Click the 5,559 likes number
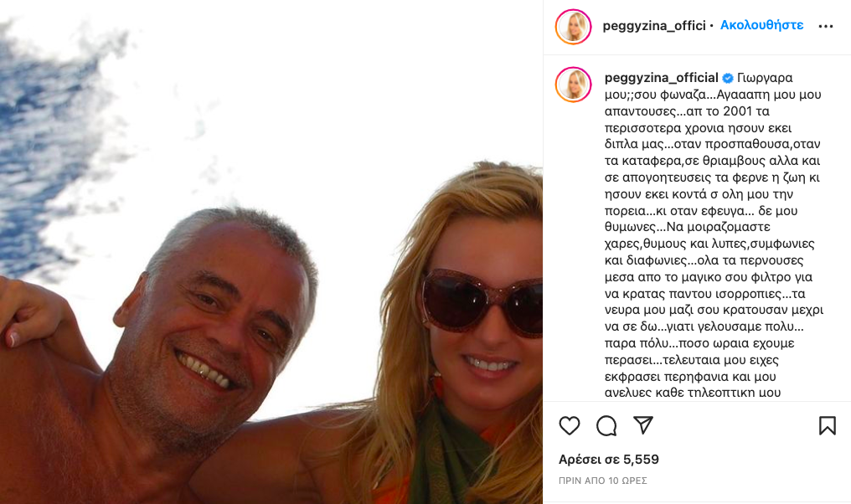851x504 pixels. pyautogui.click(x=641, y=460)
